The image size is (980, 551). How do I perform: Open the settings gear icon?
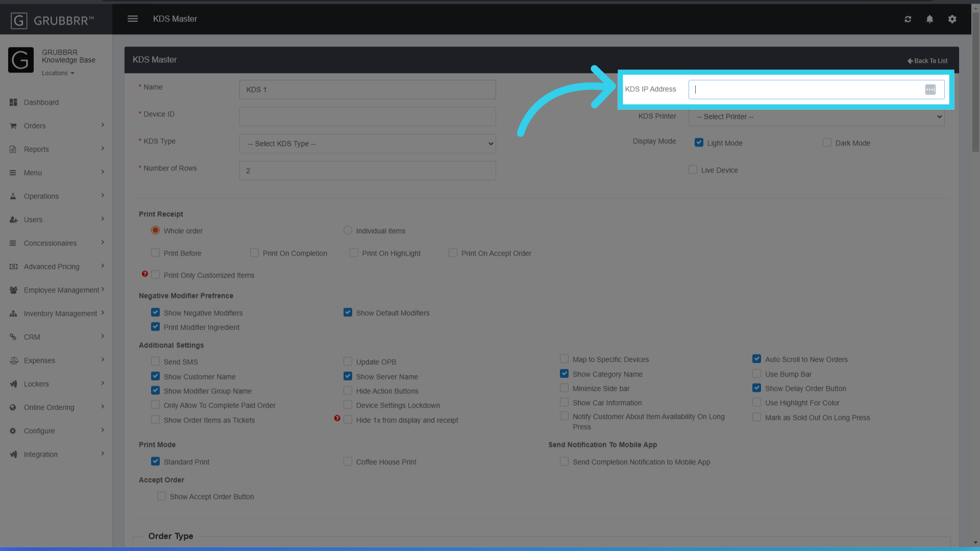952,19
